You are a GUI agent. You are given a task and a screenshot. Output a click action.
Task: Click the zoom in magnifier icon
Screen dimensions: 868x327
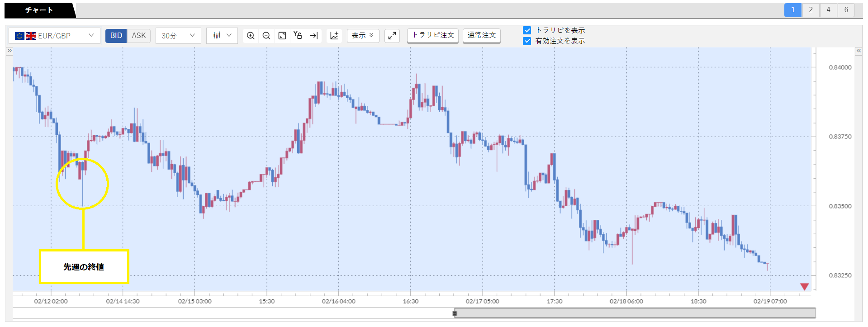coord(251,35)
